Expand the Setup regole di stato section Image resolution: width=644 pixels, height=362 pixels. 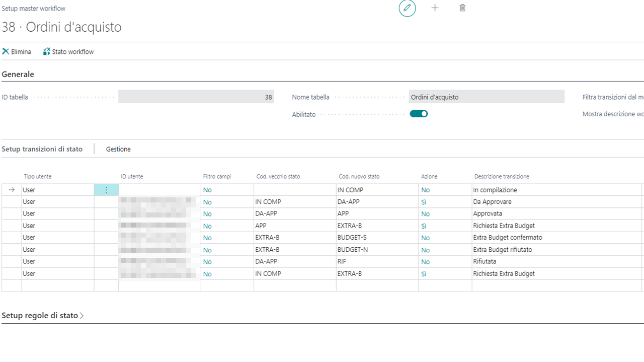[43, 316]
